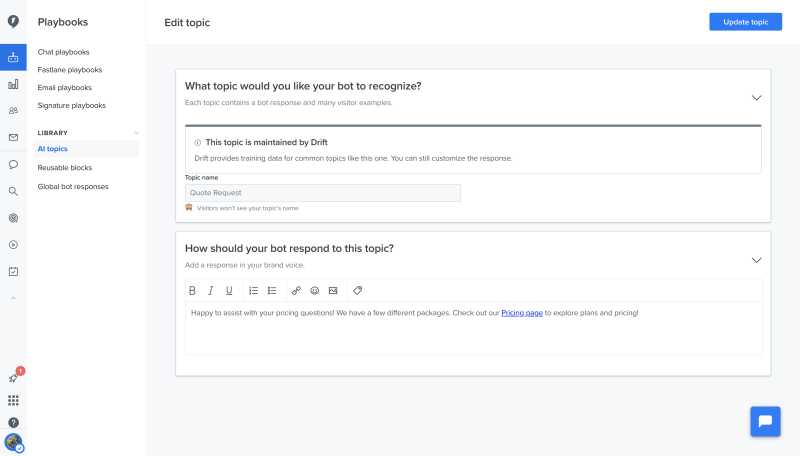Collapse the Library section in sidebar
Image resolution: width=800 pixels, height=456 pixels.
(137, 133)
